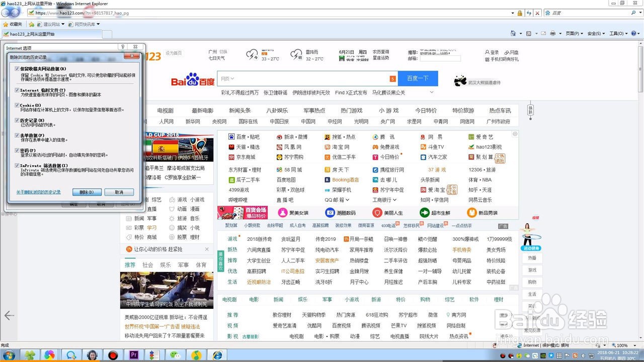Switch to 社会 news tab
The image size is (644, 362).
click(147, 264)
